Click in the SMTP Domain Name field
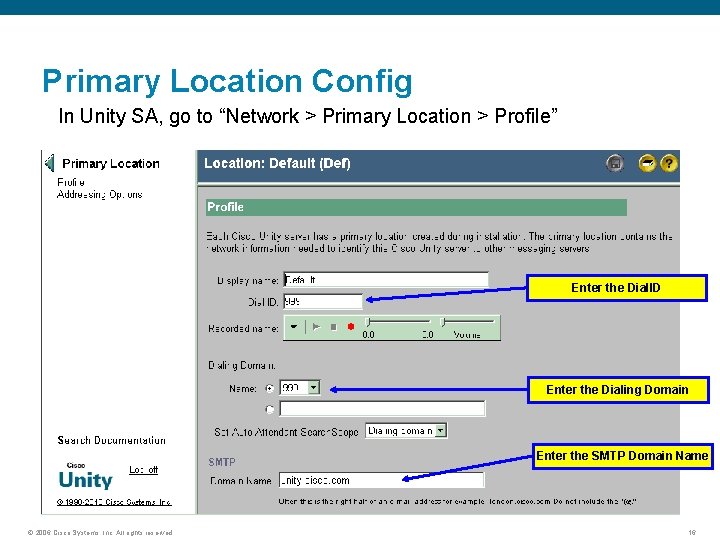Screen dimensions: 720x540 pyautogui.click(x=381, y=480)
